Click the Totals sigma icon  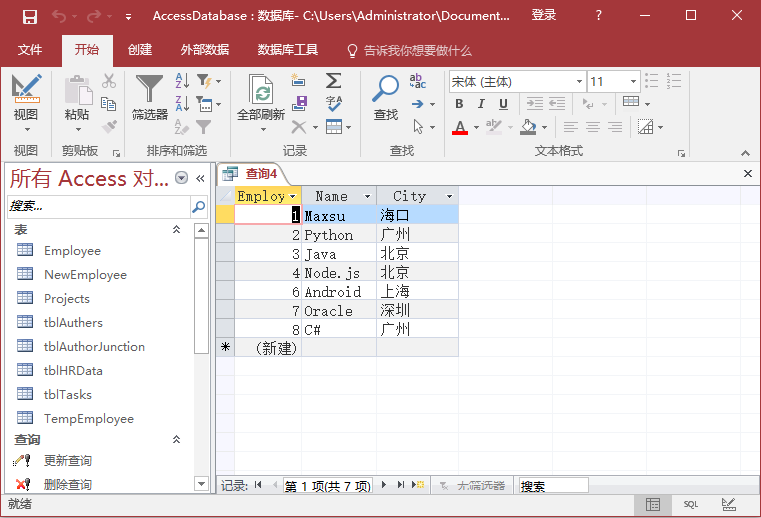tap(334, 80)
